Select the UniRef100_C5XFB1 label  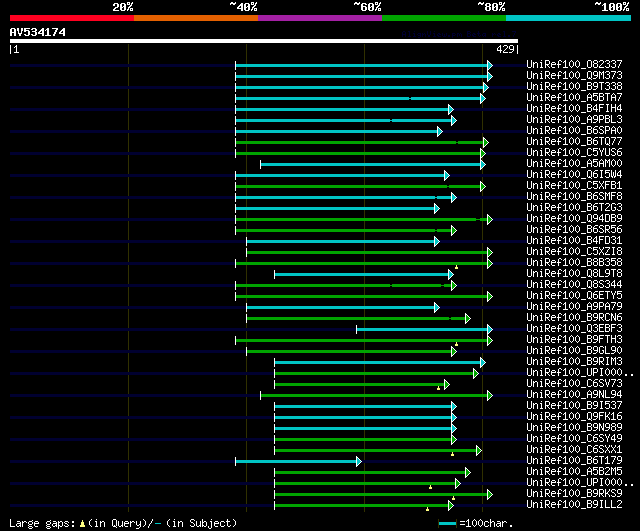(574, 185)
